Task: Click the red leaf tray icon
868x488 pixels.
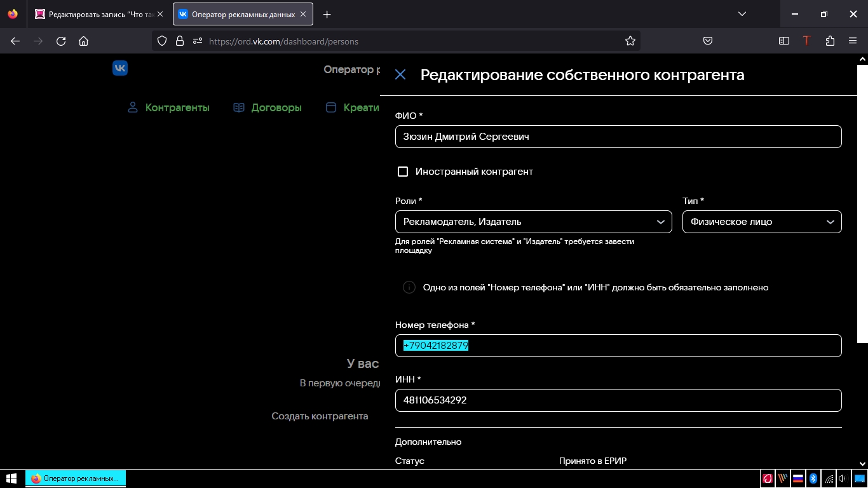Action: coord(768,478)
